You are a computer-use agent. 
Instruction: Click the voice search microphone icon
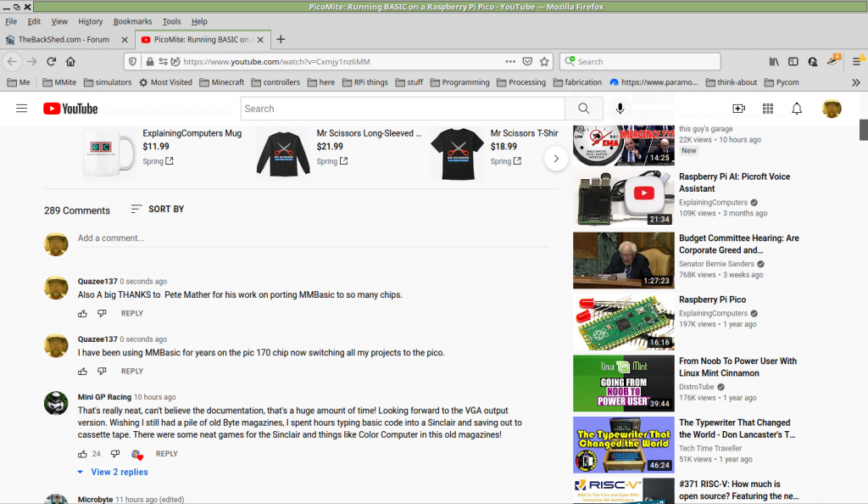click(620, 109)
